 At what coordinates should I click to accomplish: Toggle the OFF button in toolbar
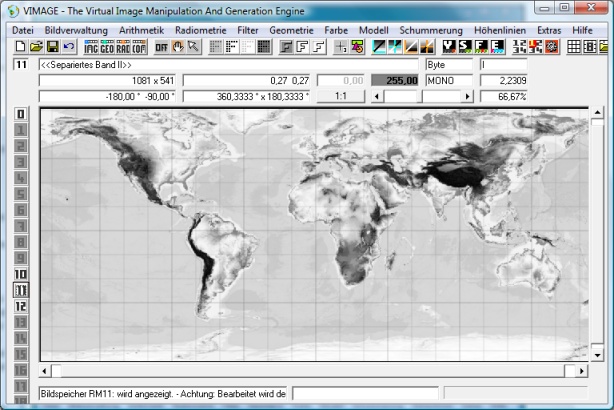tap(161, 47)
